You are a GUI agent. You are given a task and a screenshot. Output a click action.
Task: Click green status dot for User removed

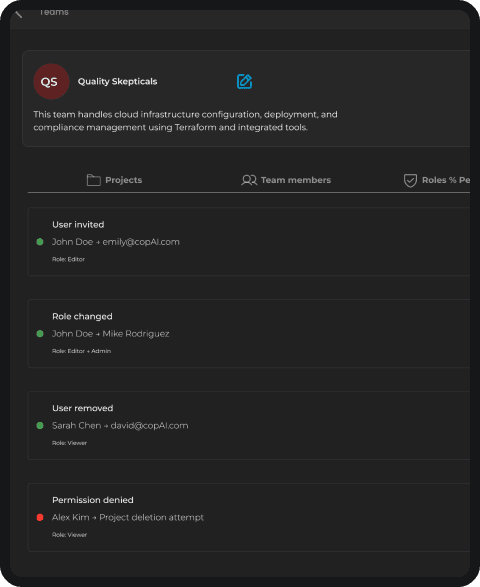pyautogui.click(x=40, y=426)
